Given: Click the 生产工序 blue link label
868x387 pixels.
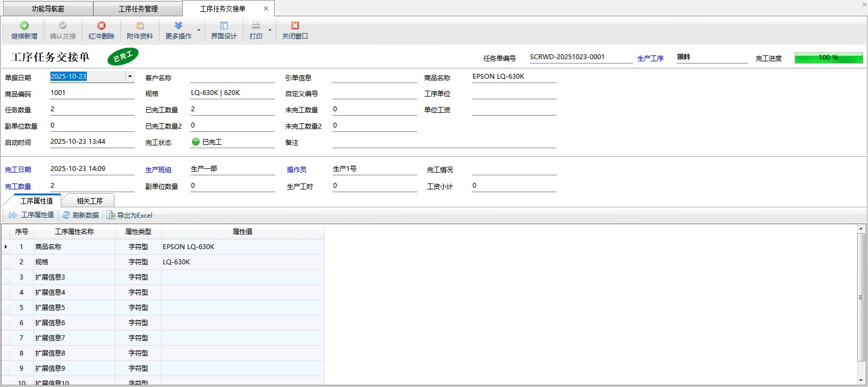Looking at the screenshot, I should click(x=650, y=59).
